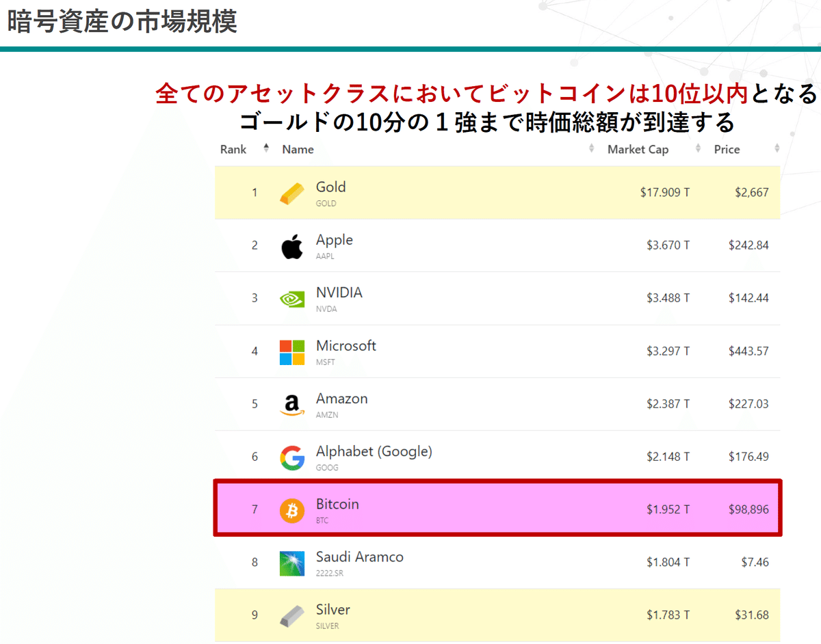This screenshot has height=644, width=821.
Task: Click Bitcoin's $98,896 price cell
Action: 748,509
